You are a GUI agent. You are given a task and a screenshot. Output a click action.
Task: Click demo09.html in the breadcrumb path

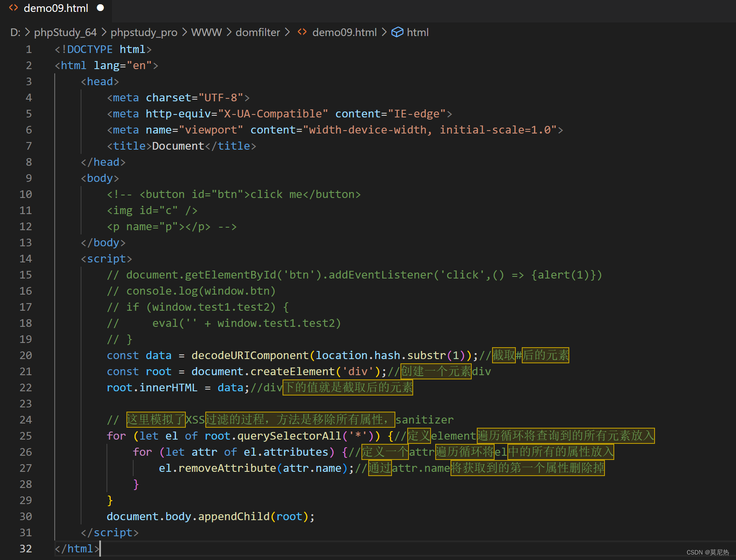[x=344, y=32]
